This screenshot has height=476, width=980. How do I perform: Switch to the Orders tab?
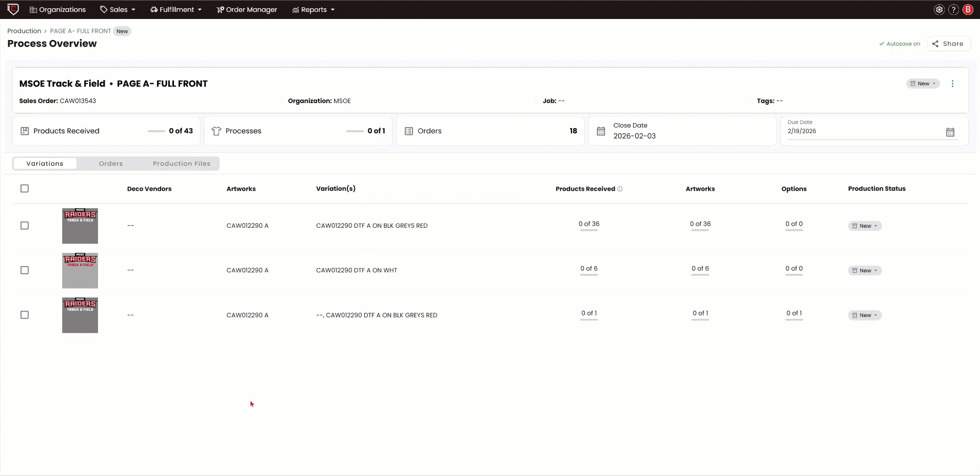[111, 163]
